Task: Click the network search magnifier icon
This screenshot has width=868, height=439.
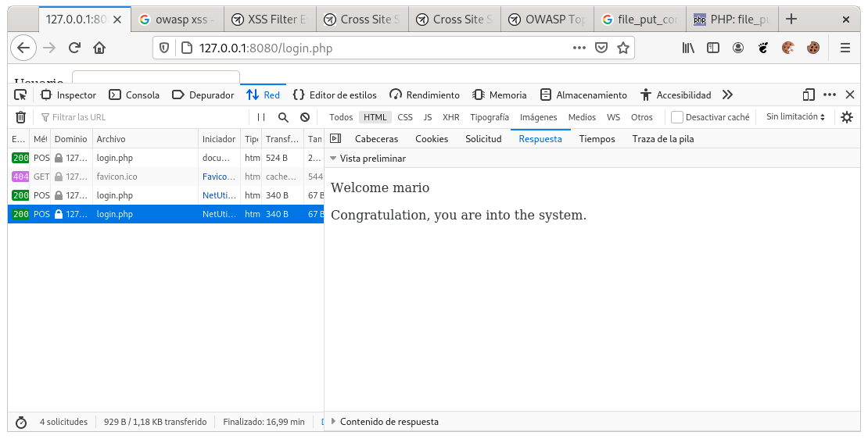Action: pos(283,117)
